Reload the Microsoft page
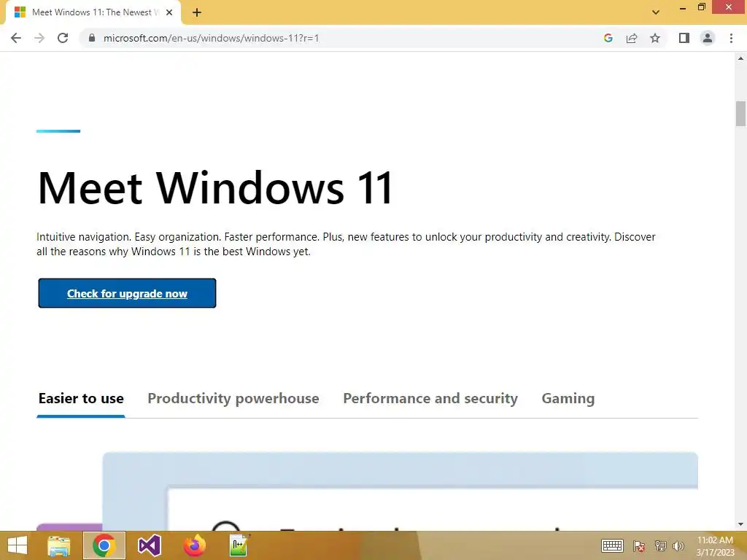The width and height of the screenshot is (747, 560). [x=63, y=38]
